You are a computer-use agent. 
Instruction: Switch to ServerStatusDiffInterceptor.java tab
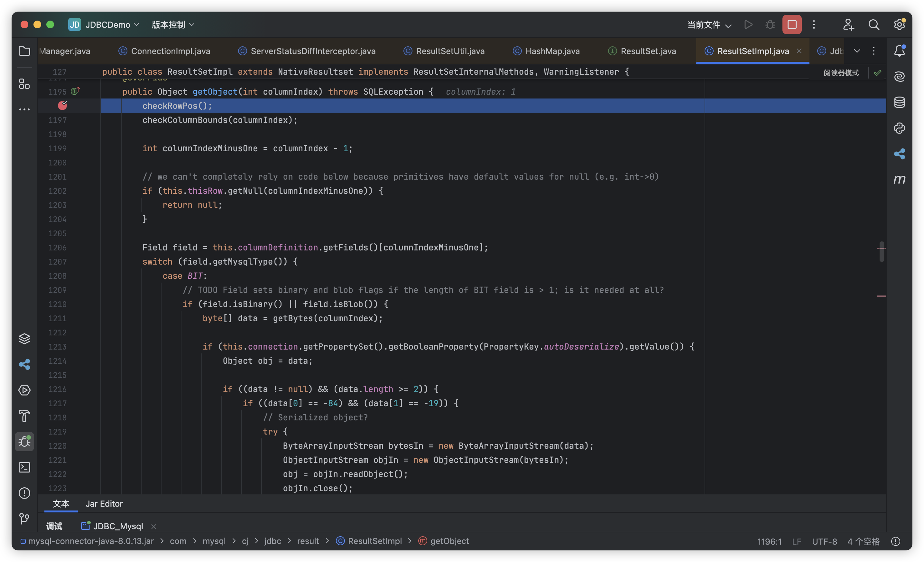click(307, 51)
